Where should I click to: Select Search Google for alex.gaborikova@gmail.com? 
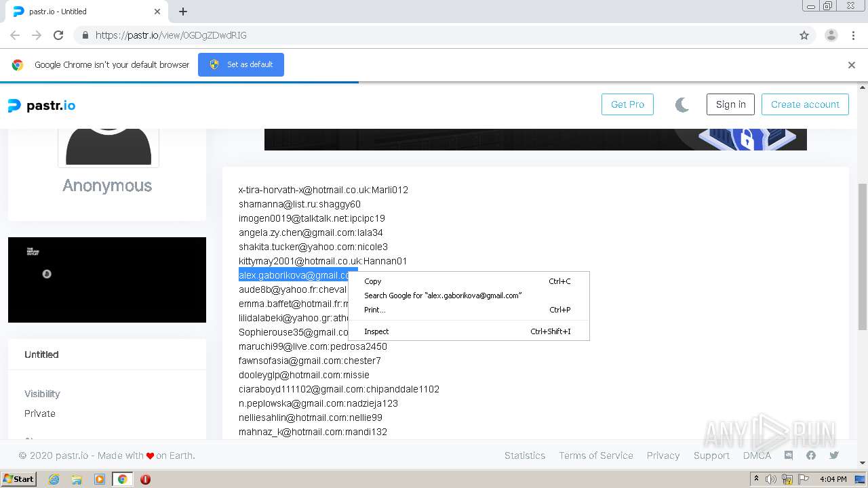tap(469, 296)
